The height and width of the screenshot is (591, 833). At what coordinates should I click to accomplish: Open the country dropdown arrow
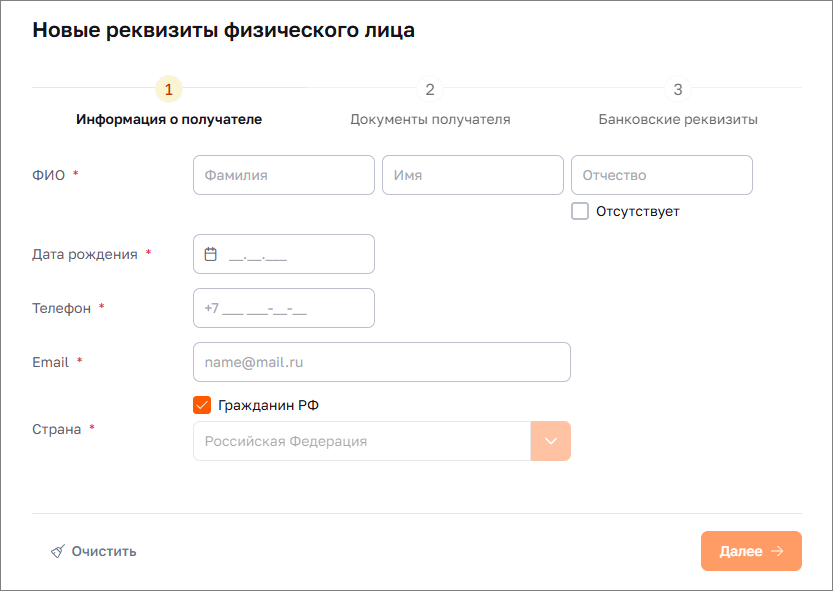coord(550,441)
